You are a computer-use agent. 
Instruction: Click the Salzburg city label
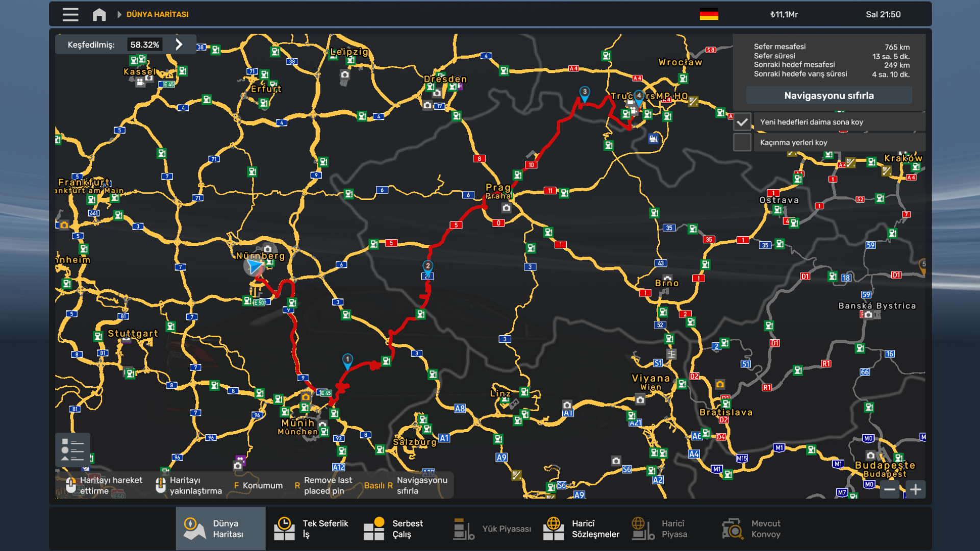(x=415, y=442)
